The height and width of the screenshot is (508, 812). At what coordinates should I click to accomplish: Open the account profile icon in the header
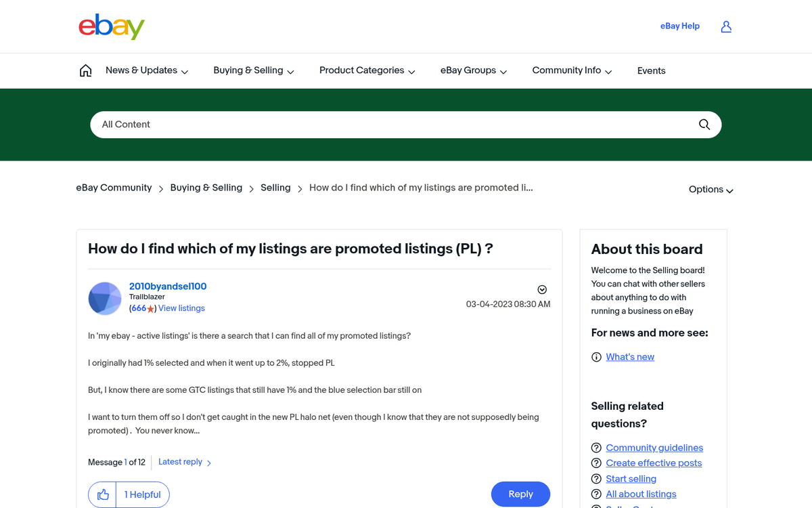pos(726,26)
